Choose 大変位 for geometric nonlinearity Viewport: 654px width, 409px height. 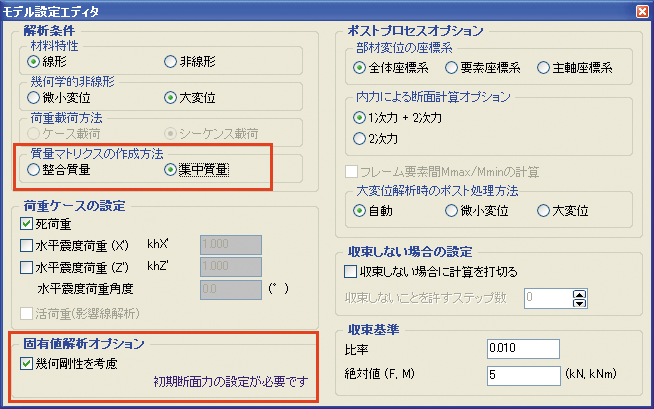pyautogui.click(x=170, y=98)
